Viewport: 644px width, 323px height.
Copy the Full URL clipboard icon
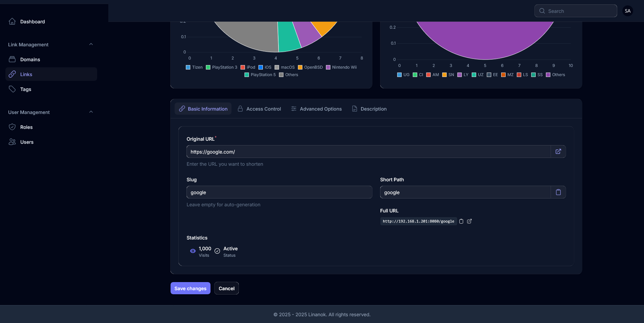click(x=461, y=221)
